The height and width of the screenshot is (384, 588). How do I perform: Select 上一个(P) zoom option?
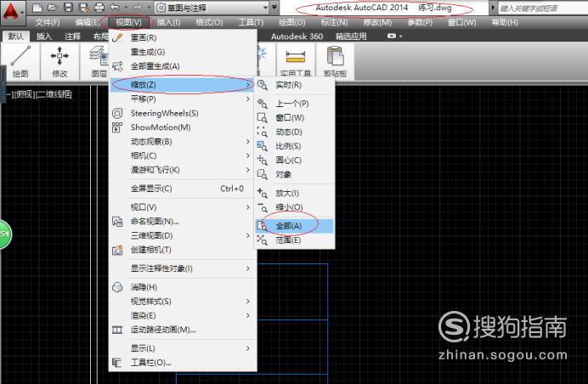[294, 104]
